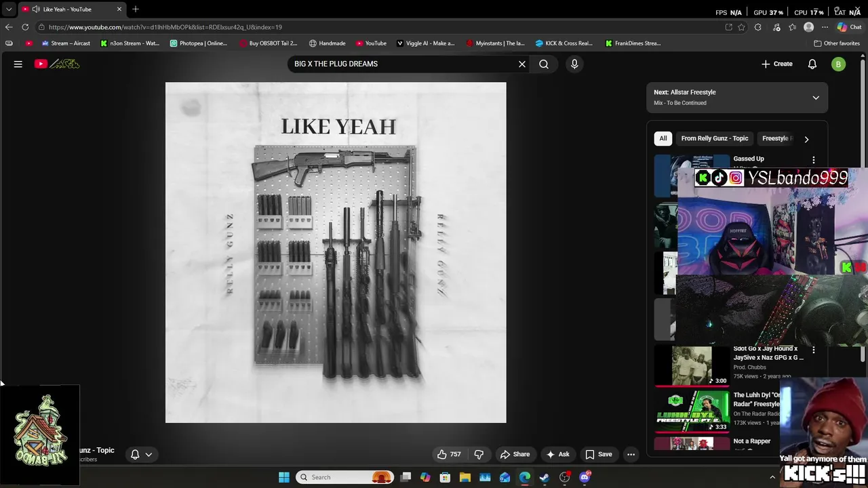Viewport: 868px width, 488px height.
Task: Open the Other favorites folder
Action: pos(837,43)
